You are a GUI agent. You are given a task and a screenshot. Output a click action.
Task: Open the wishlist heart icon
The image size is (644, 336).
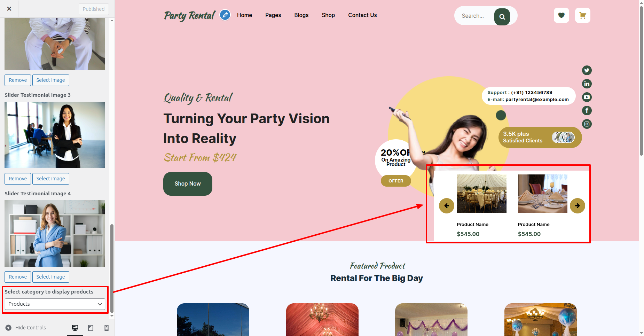[561, 15]
